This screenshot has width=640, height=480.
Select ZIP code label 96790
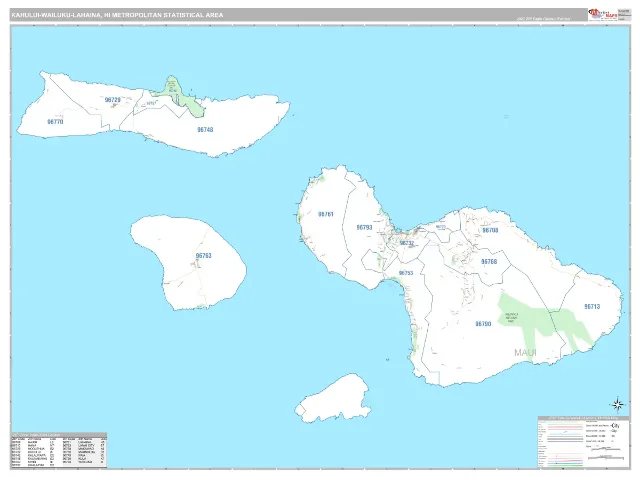click(483, 324)
